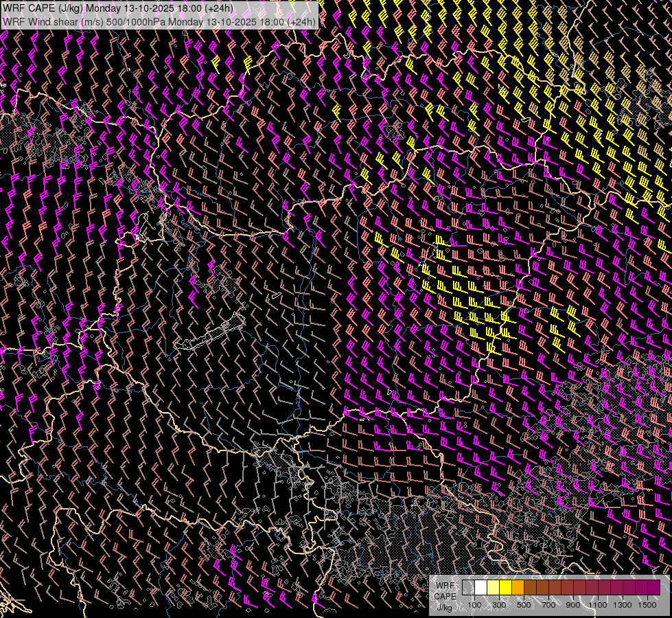Click the 700 legend scale label

pyautogui.click(x=548, y=605)
